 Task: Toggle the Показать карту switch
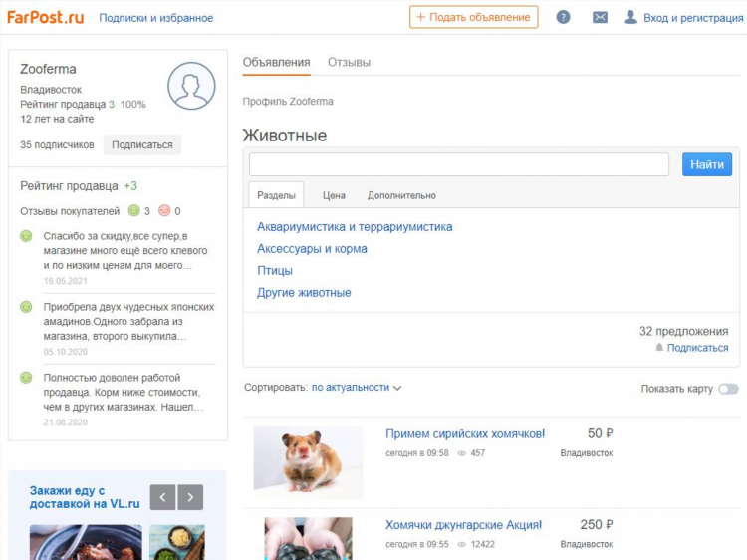click(x=728, y=389)
